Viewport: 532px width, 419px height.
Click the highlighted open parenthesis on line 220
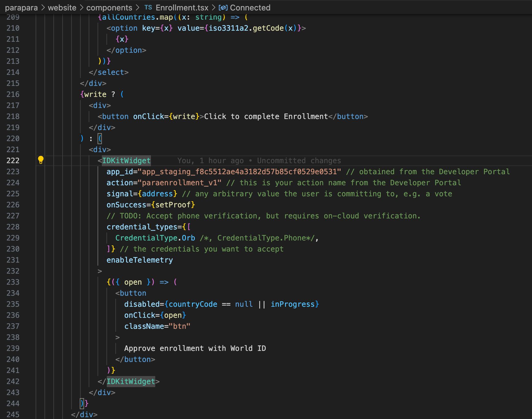tap(100, 138)
